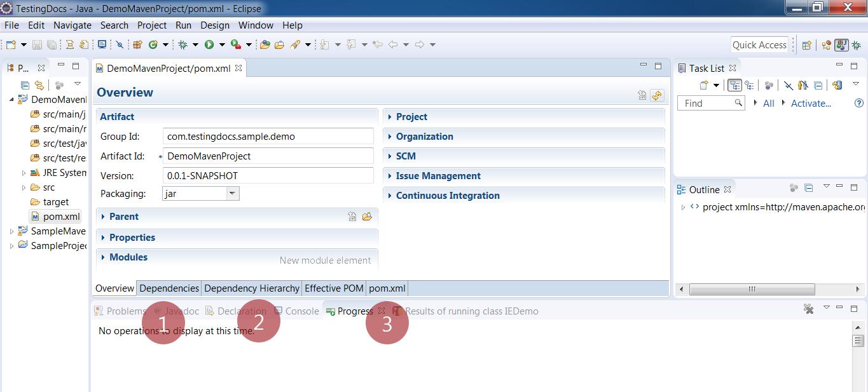Switch to Effective POM tab
The height and width of the screenshot is (392, 868).
coord(334,288)
